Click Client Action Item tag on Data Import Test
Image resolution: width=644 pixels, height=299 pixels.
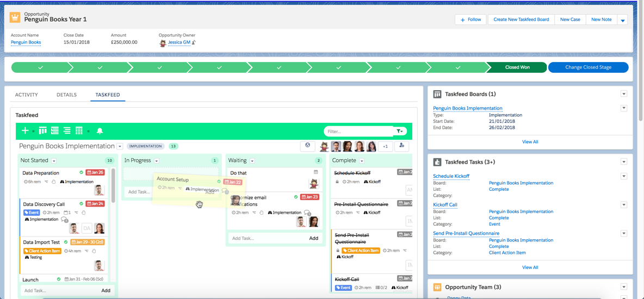(x=42, y=251)
